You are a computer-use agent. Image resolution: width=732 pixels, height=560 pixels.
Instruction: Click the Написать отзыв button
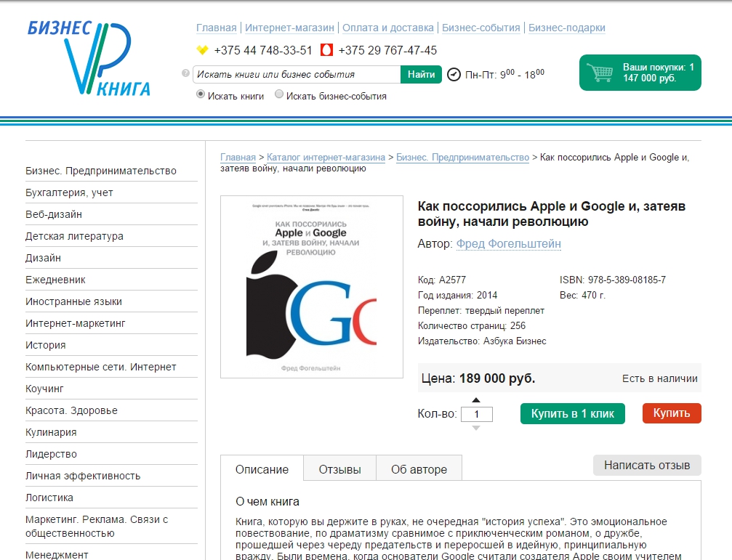point(647,465)
